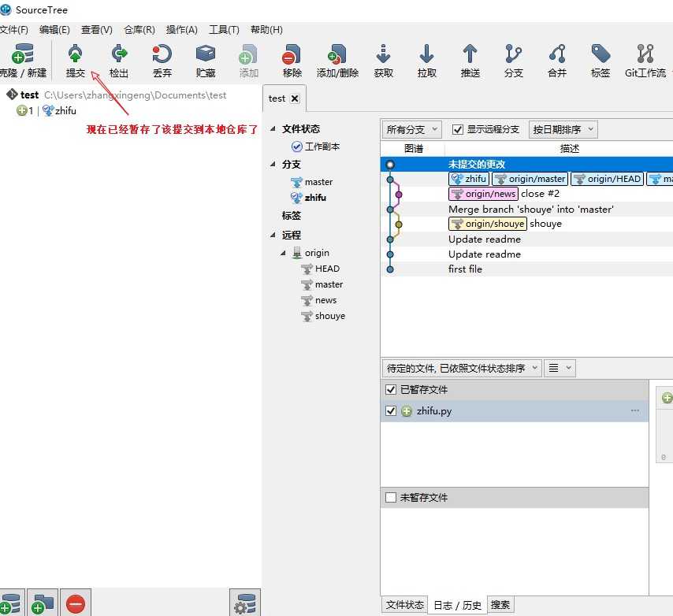673x616 pixels.
Task: Open the all branches (所有分支) dropdown
Action: 411,129
